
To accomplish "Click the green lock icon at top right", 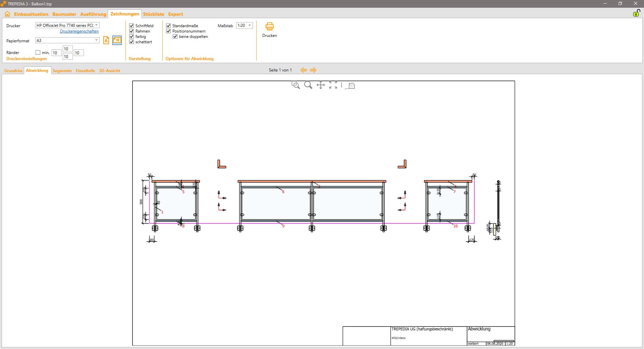I will [x=636, y=13].
